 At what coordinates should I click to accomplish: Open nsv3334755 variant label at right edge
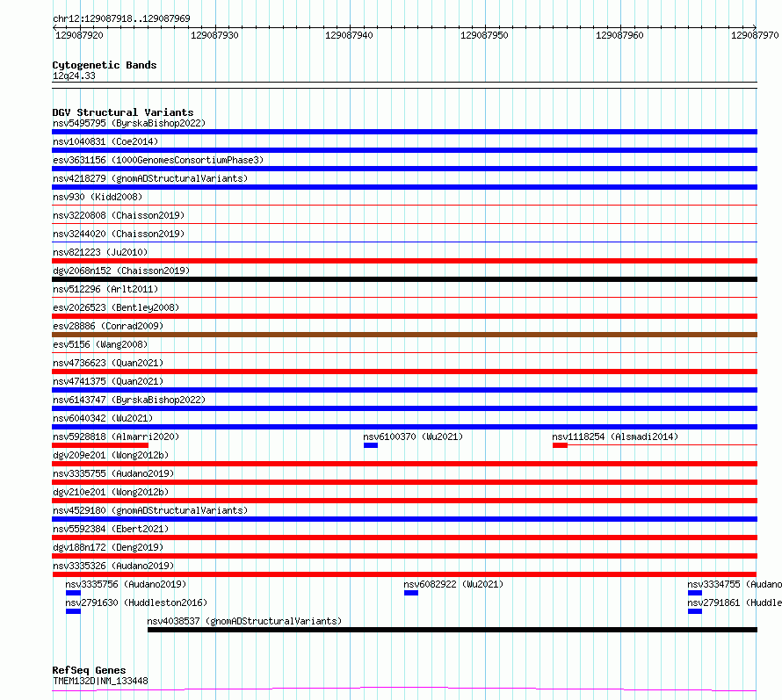(735, 584)
